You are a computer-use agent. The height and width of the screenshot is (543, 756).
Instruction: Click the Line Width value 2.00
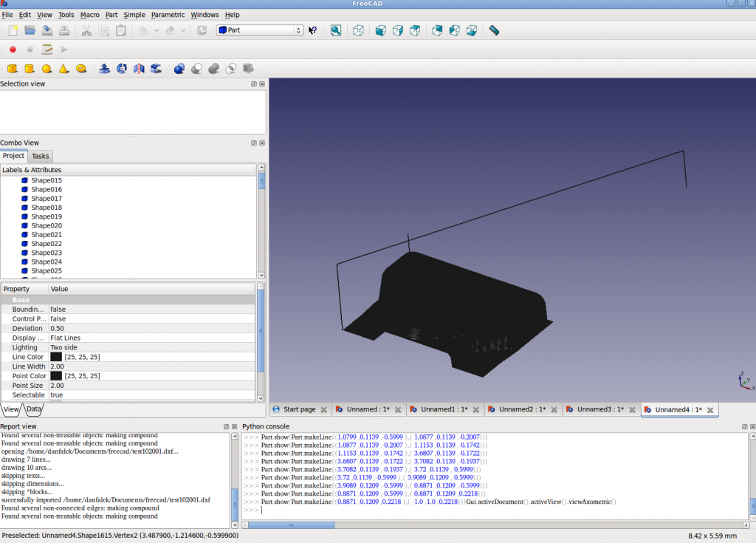coord(57,366)
